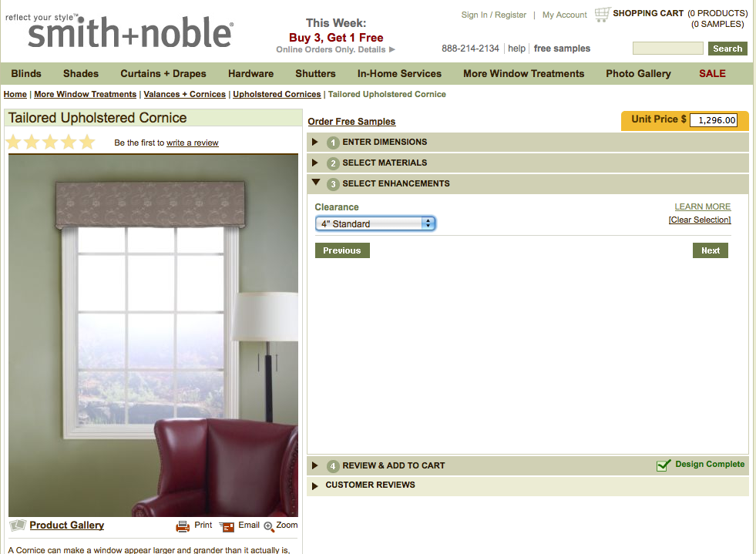Open the Product Gallery photos icon
Viewport: 756px width, 554px height.
[18, 525]
